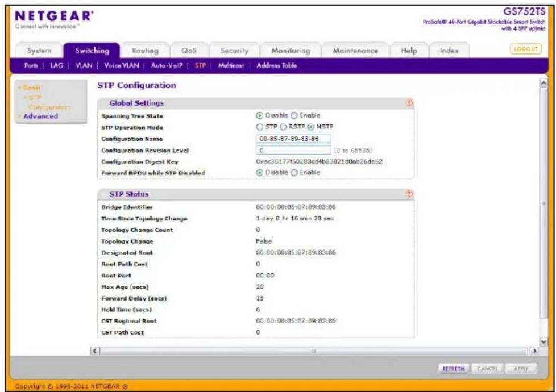Click the REFRESH button
Screen dimensions: 556x392
[x=454, y=369]
